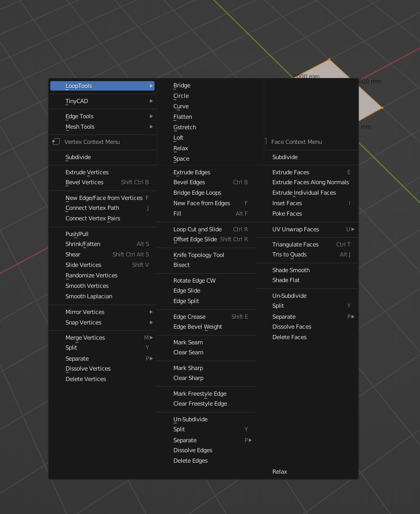Expand the Mesh Tools submenu
420x514 pixels.
click(102, 127)
